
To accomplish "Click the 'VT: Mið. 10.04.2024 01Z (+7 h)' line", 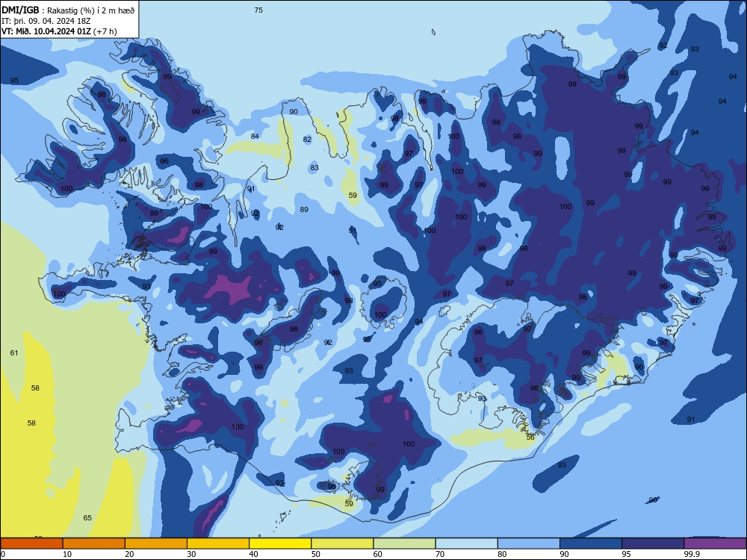I will tap(59, 31).
